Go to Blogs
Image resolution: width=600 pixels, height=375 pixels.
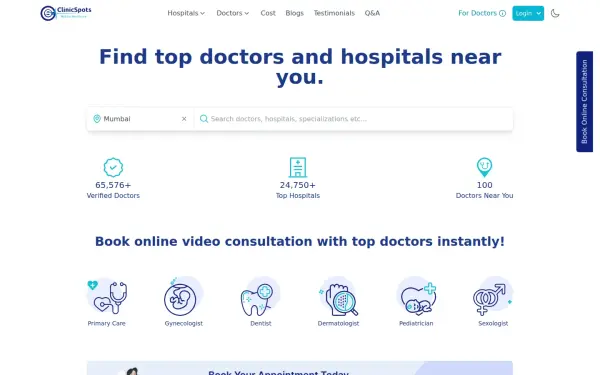pos(294,13)
